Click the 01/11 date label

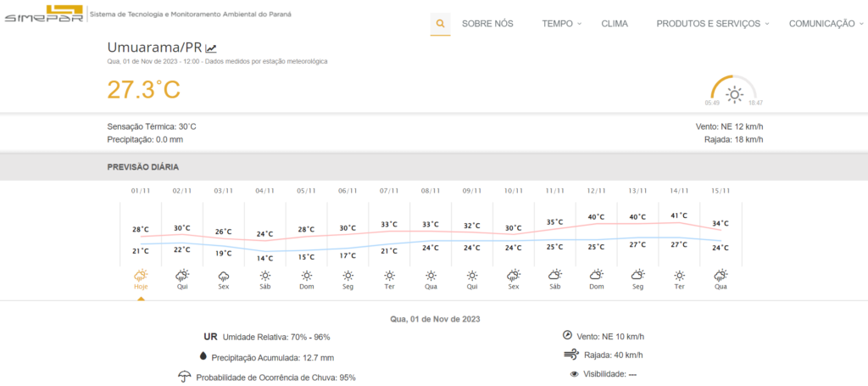tap(141, 191)
